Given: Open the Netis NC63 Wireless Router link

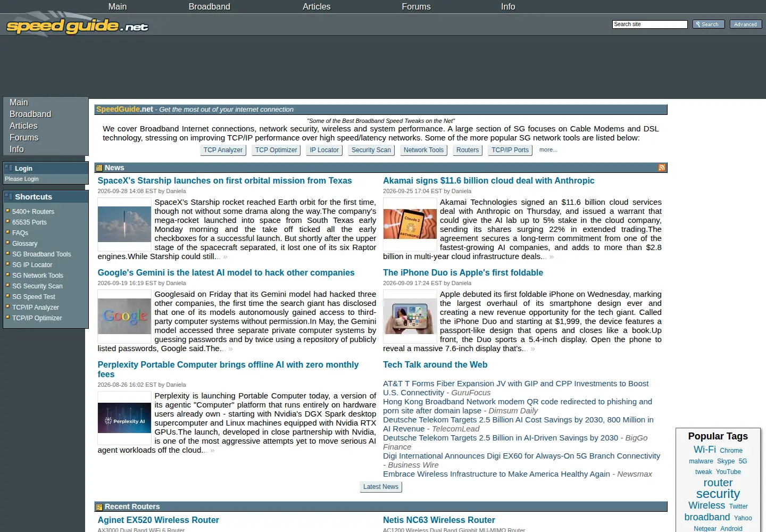Looking at the screenshot, I should 439,520.
